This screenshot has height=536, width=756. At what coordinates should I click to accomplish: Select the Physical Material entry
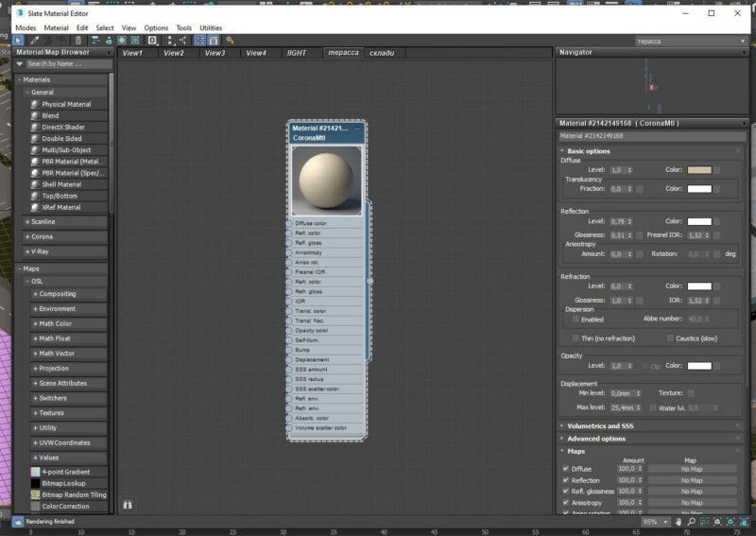click(x=68, y=104)
